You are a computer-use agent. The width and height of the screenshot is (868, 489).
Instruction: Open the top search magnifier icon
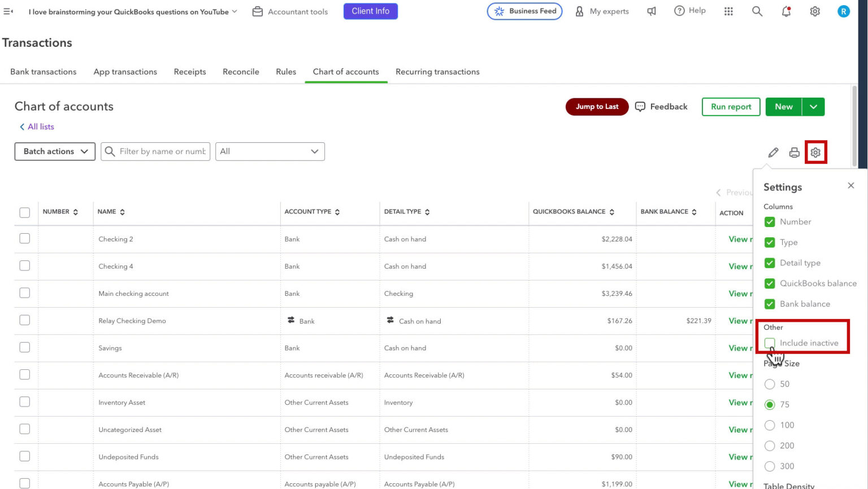[x=757, y=11]
